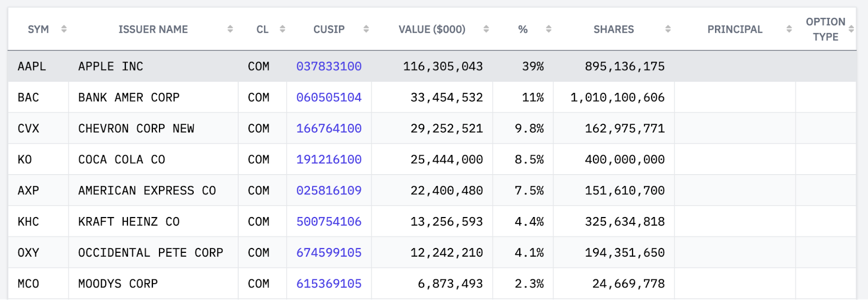Click shares 24,669,778 for Moodys

[628, 284]
